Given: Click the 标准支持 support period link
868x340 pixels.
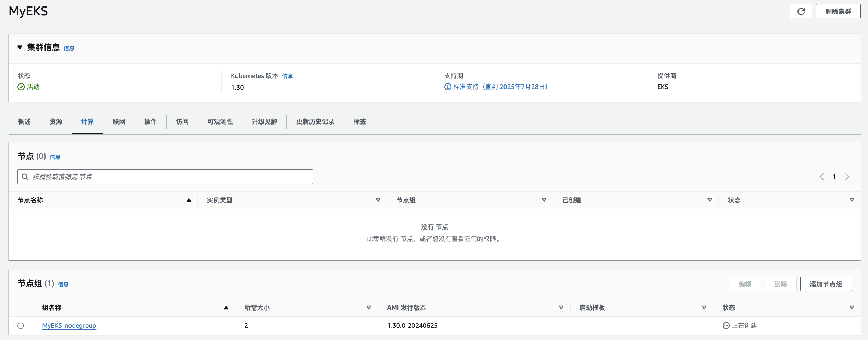Looking at the screenshot, I should click(x=500, y=87).
